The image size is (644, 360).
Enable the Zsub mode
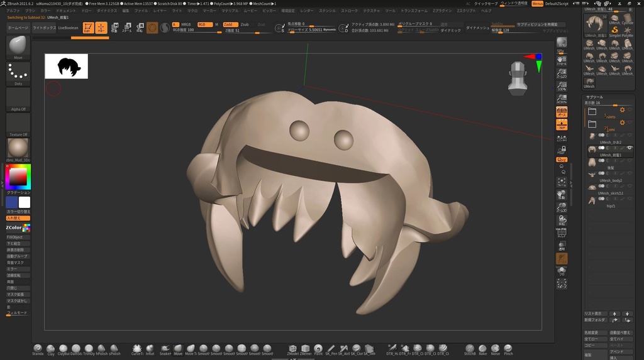(245, 24)
